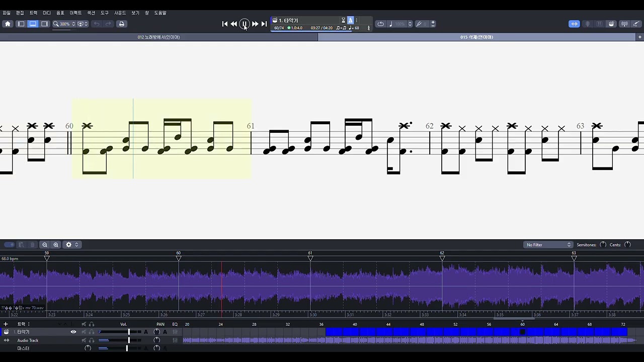Add a new document tab
Viewport: 644px width, 362px height.
tap(640, 37)
